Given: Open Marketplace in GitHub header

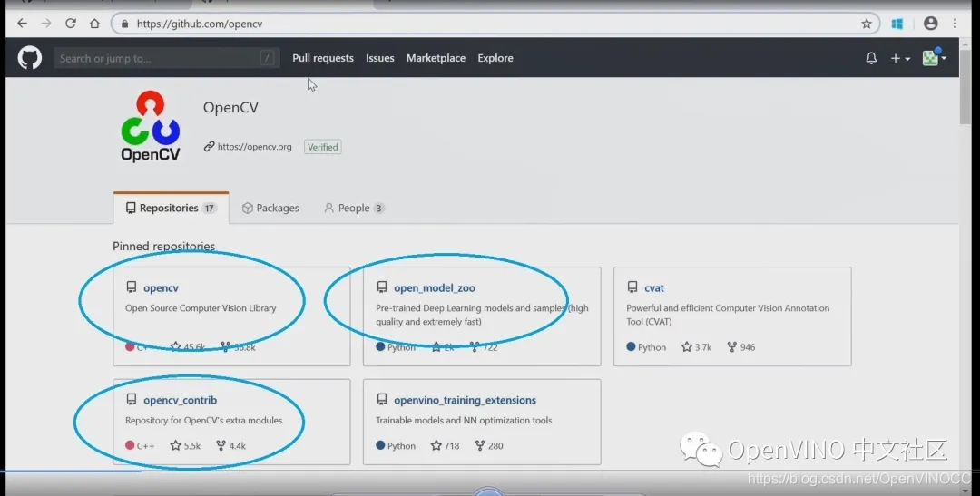Looking at the screenshot, I should coord(436,58).
